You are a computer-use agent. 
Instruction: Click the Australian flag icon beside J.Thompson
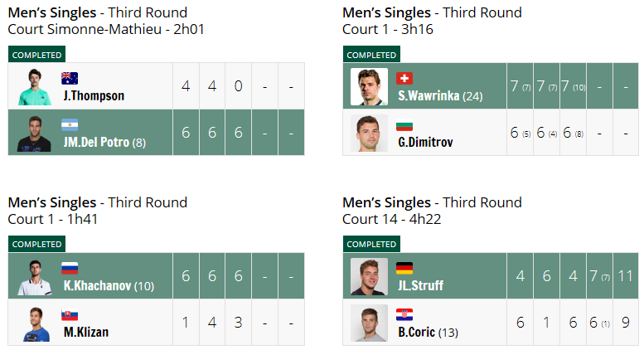(70, 78)
